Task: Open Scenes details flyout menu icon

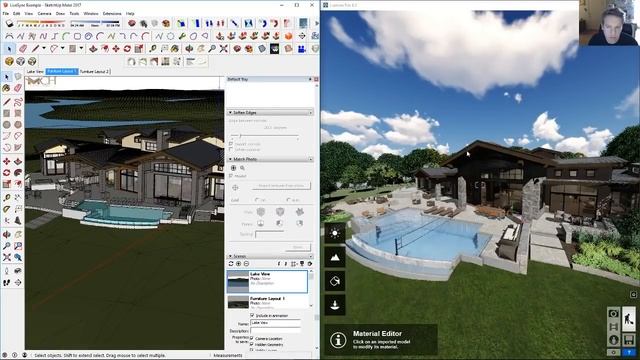Action: coord(310,264)
